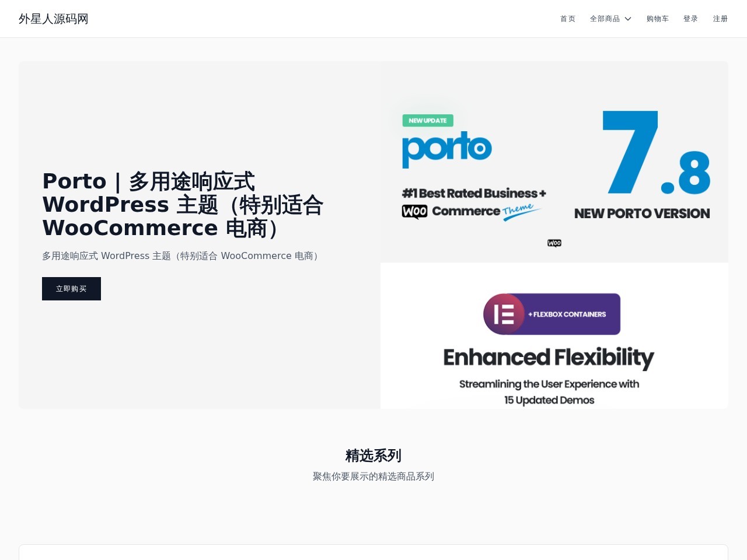Click the WooCommerce Theme logo
Viewport: 747px width, 560px height.
tap(470, 211)
